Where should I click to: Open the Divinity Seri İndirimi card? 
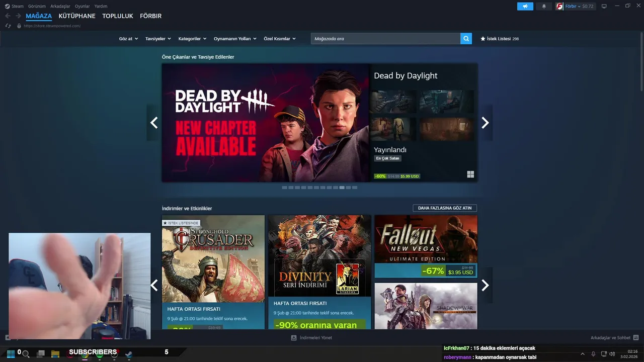click(319, 272)
